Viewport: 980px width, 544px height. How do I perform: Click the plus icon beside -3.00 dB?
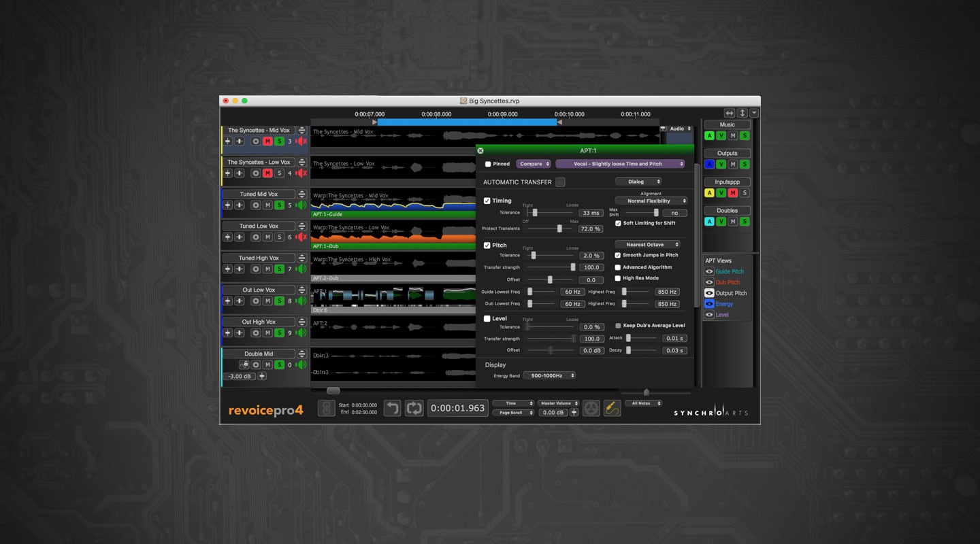point(262,376)
